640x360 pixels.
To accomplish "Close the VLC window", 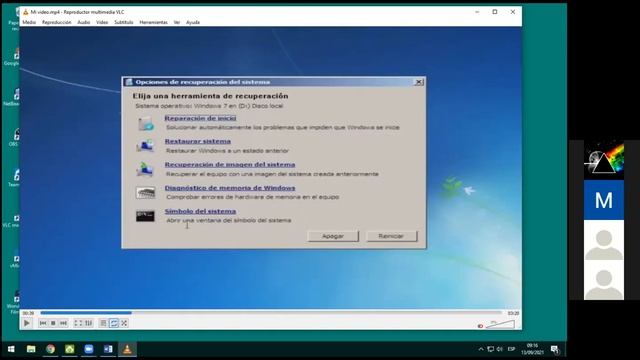I will coord(513,12).
